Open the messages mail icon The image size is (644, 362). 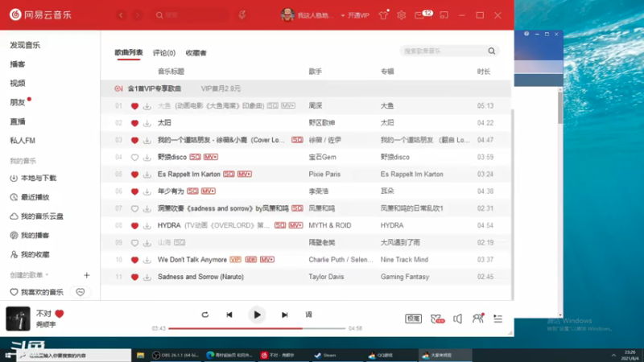point(419,15)
